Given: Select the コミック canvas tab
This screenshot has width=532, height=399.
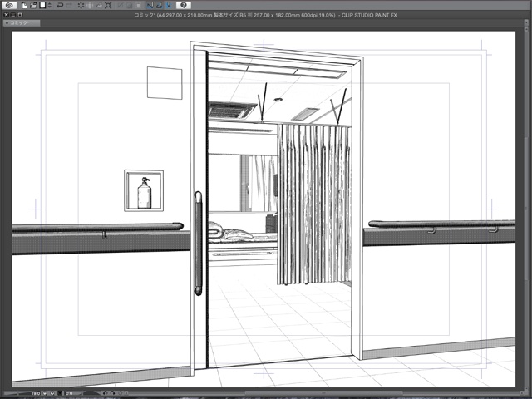Looking at the screenshot, I should tap(22, 23).
